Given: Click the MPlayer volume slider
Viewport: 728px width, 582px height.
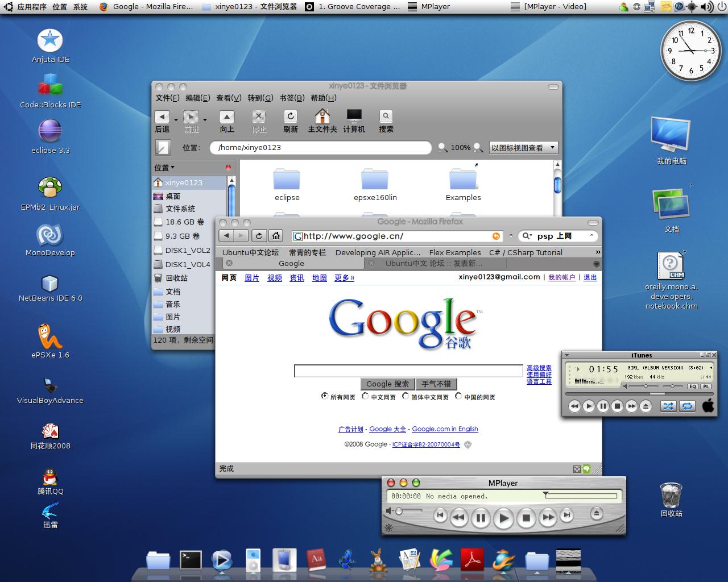Looking at the screenshot, I should (409, 512).
